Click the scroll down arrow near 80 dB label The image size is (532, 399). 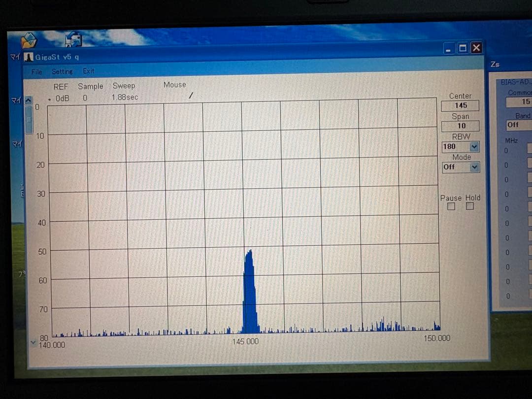coord(33,341)
